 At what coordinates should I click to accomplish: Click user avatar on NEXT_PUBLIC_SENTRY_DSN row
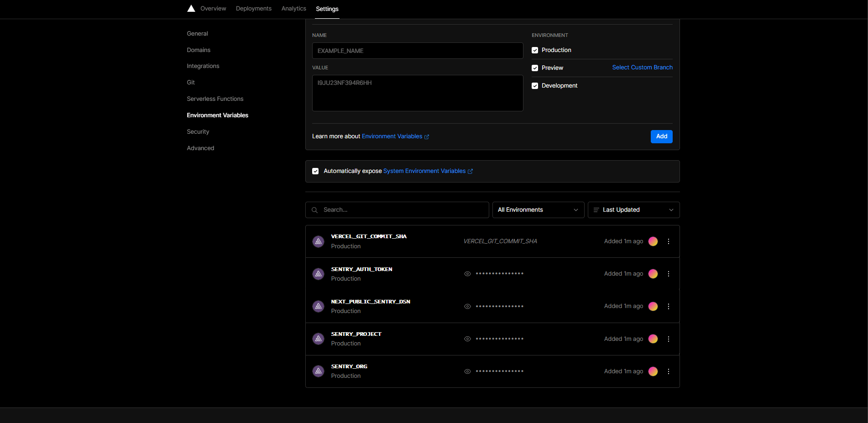click(653, 306)
